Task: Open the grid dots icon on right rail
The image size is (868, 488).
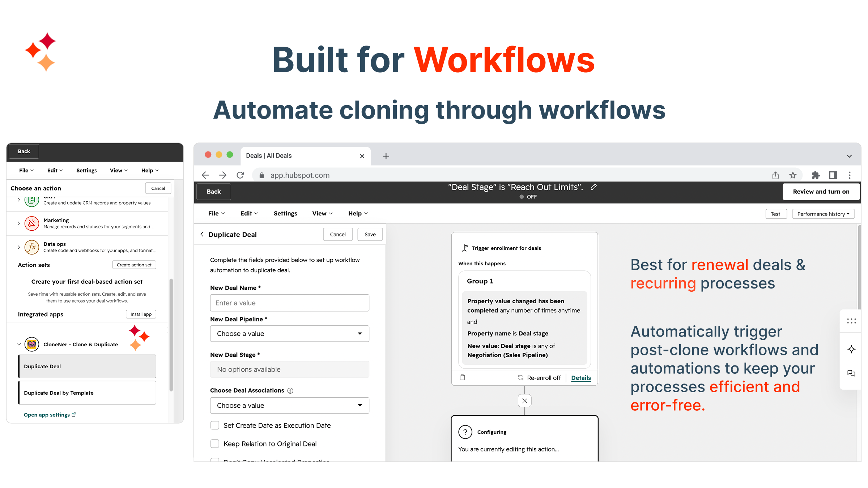Action: [851, 321]
